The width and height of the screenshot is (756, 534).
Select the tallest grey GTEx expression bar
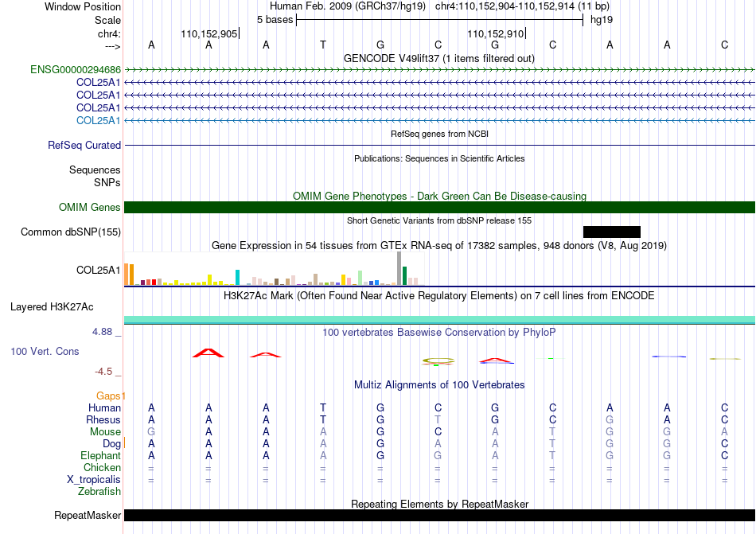(399, 268)
